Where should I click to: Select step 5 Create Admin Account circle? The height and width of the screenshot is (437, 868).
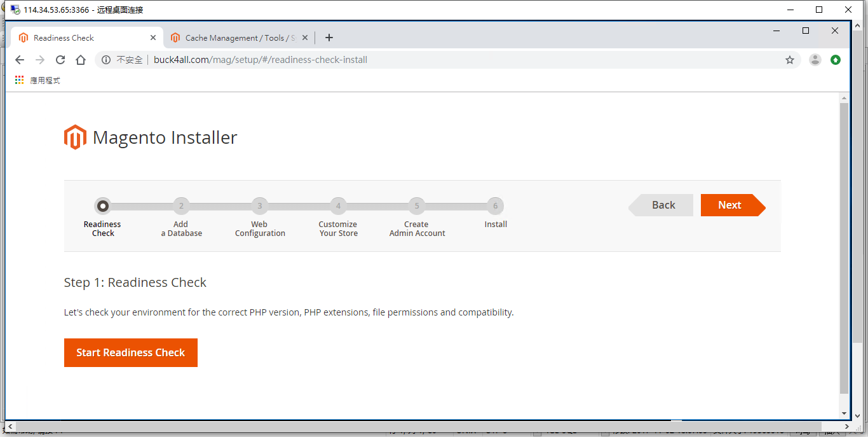tap(417, 206)
